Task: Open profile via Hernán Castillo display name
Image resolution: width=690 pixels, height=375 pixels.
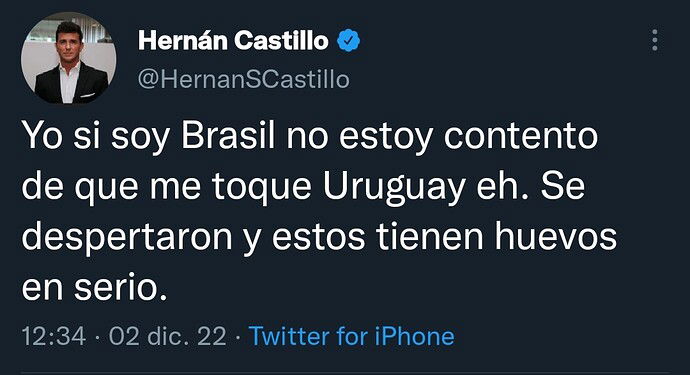Action: tap(233, 40)
